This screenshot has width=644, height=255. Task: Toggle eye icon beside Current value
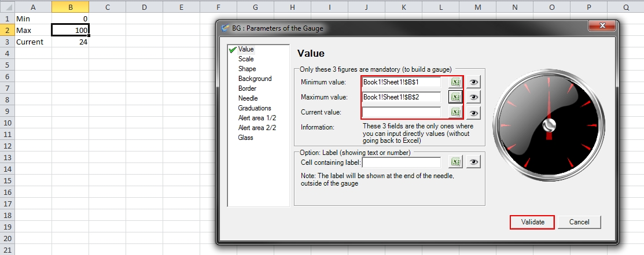pos(473,113)
